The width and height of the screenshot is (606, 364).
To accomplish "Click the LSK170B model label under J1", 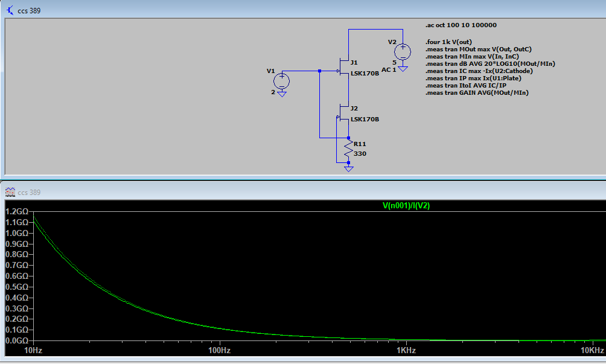I will point(365,73).
